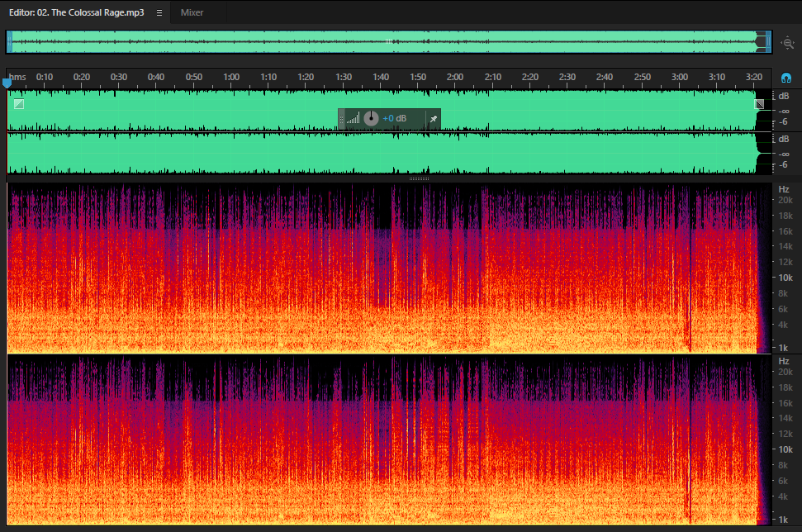Click the HUD dotted grip handle
This screenshot has width=802, height=532.
click(341, 119)
